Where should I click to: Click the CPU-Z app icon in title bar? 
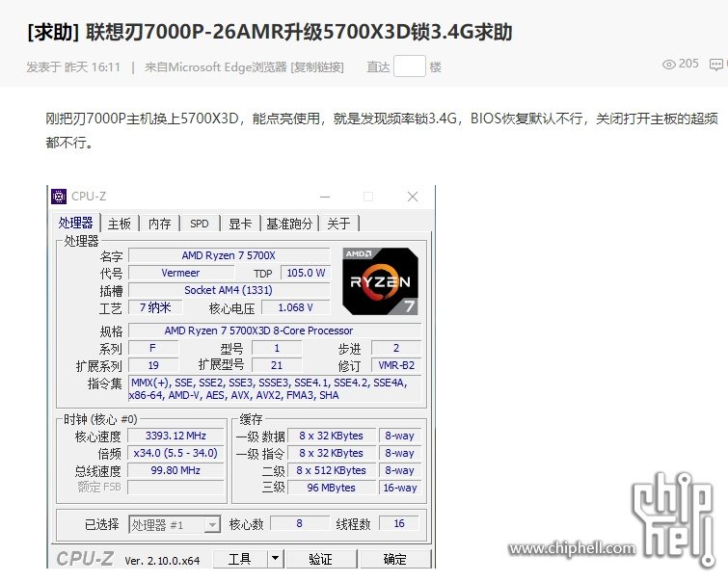click(59, 197)
